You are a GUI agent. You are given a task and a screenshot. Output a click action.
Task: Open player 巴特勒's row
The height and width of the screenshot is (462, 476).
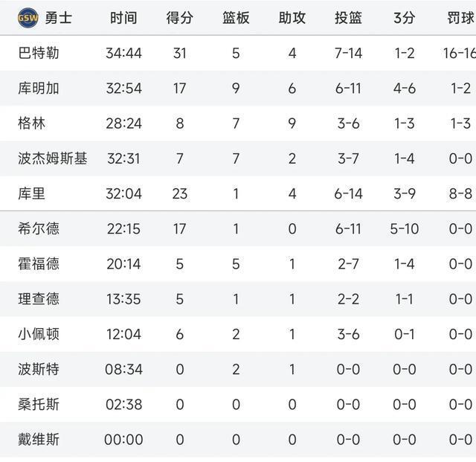pos(39,54)
